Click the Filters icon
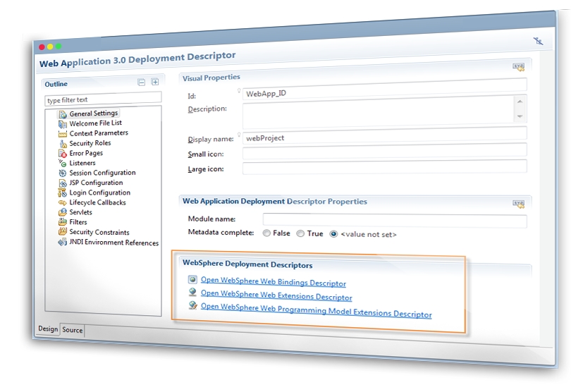 62,222
